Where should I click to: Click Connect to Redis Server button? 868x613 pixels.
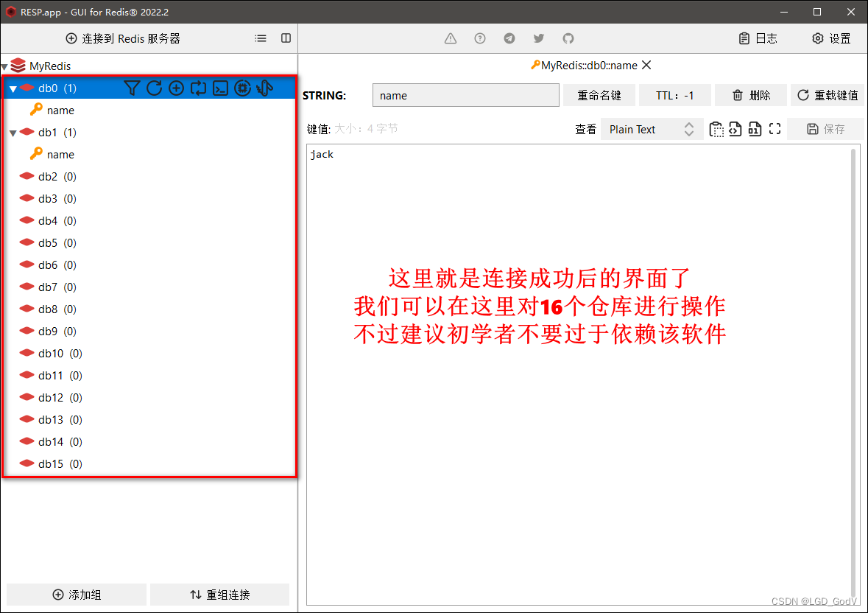(123, 38)
